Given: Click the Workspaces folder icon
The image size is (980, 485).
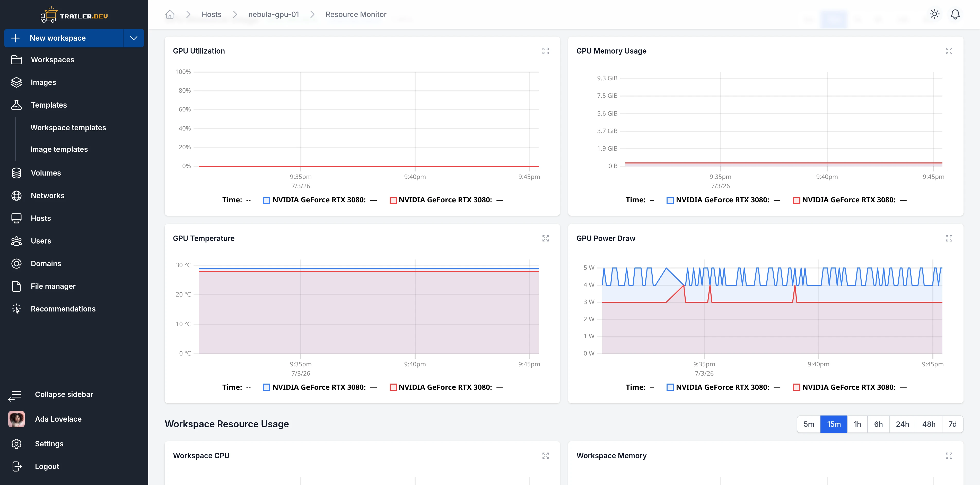Looking at the screenshot, I should [16, 60].
